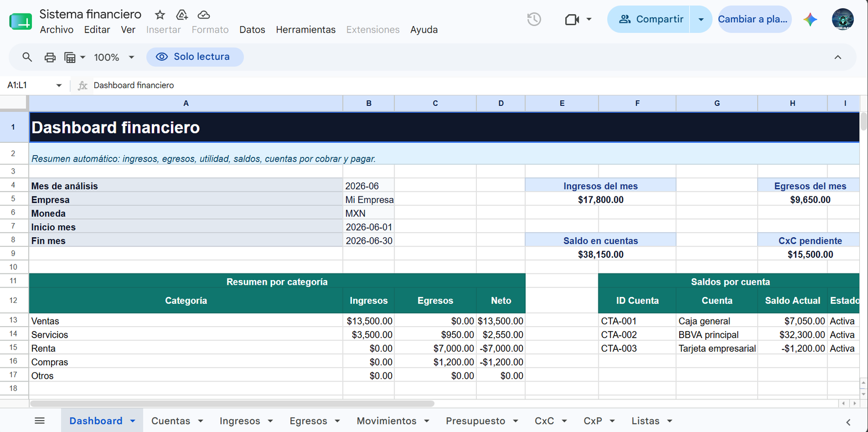Open the Presupuesto tab menu arrow
Image resolution: width=868 pixels, height=432 pixels.
pyautogui.click(x=515, y=421)
